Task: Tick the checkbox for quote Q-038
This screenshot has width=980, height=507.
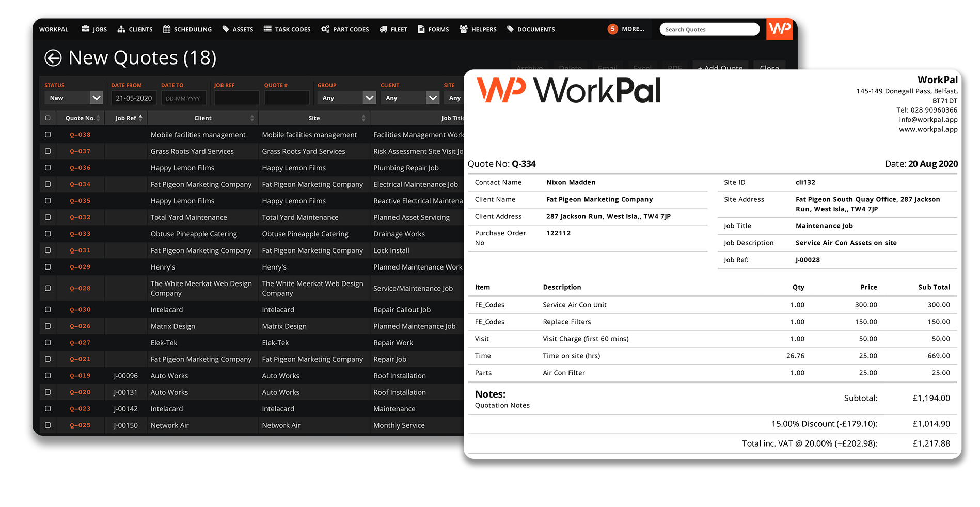Action: click(48, 134)
